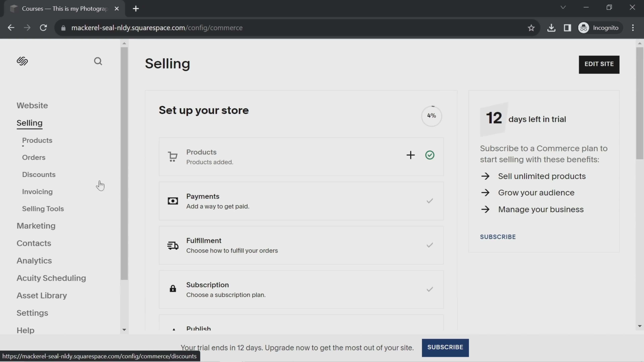Click the SUBSCRIBE button in the trial banner
644x362 pixels.
[x=445, y=347]
